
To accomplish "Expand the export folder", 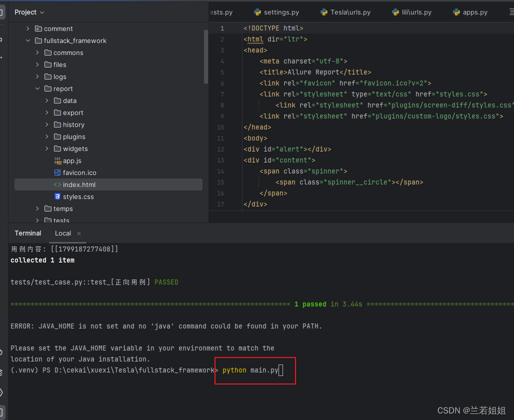I will [47, 112].
